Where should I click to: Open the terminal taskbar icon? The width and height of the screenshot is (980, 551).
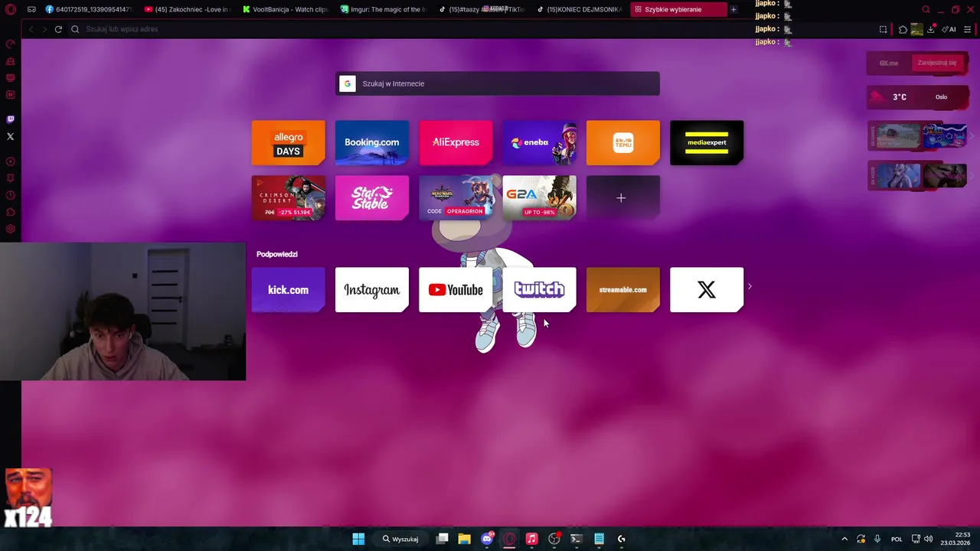click(577, 539)
